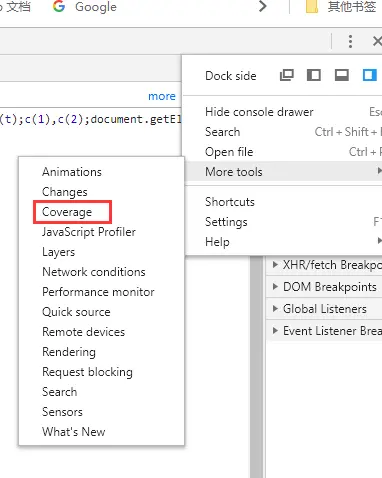Viewport: 382px width, 478px height.
Task: Dock DevTools to left side icon
Action: point(314,75)
